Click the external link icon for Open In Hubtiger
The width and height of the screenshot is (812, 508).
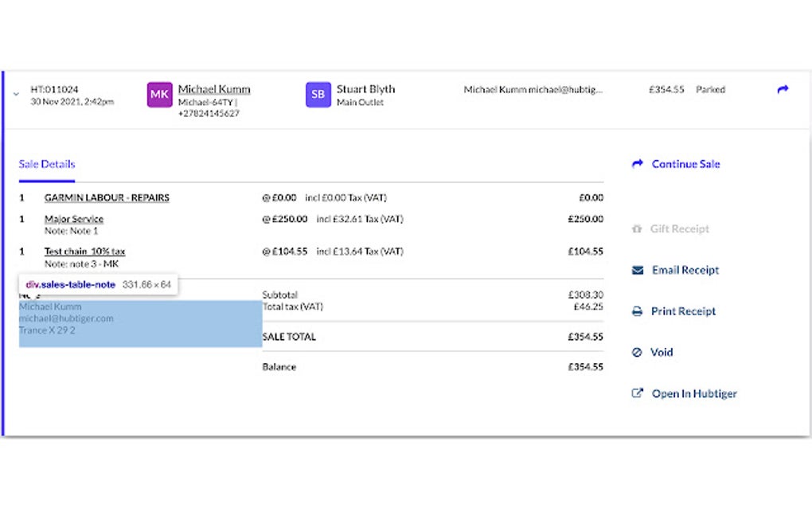coord(636,393)
